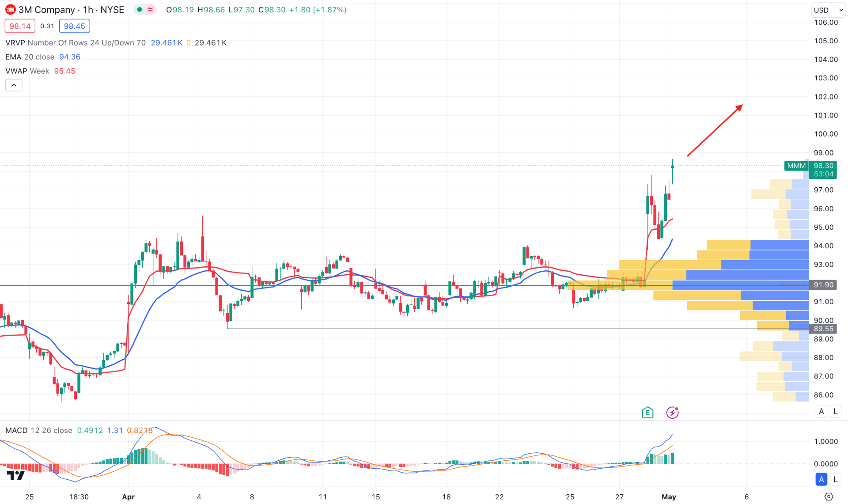Screen dimensions: 848x504
Task: Open the USD currency dropdown
Action: click(x=828, y=10)
